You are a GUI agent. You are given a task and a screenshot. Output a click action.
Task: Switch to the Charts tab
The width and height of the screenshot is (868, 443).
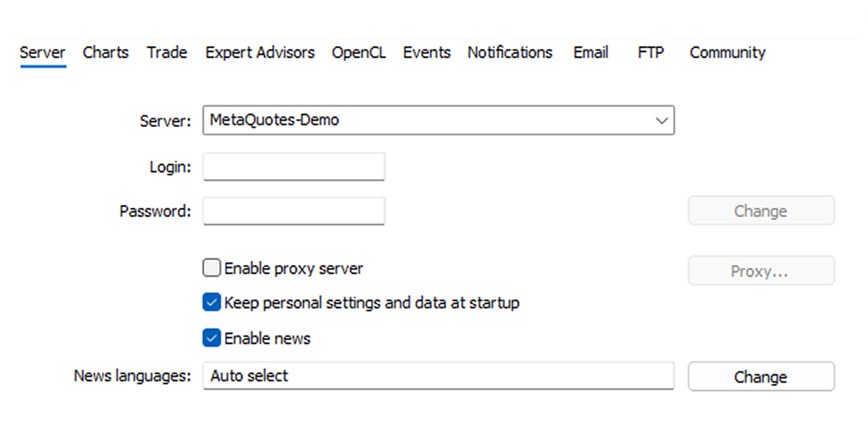[x=105, y=52]
